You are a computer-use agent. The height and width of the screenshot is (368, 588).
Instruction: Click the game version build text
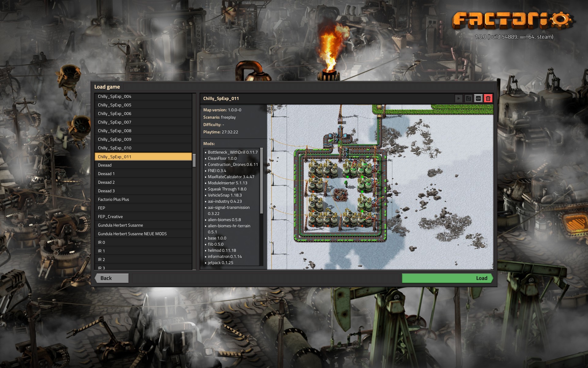coord(514,37)
